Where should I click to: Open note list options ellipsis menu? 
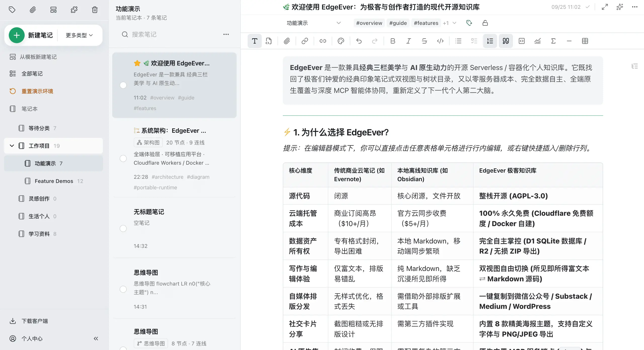point(226,34)
